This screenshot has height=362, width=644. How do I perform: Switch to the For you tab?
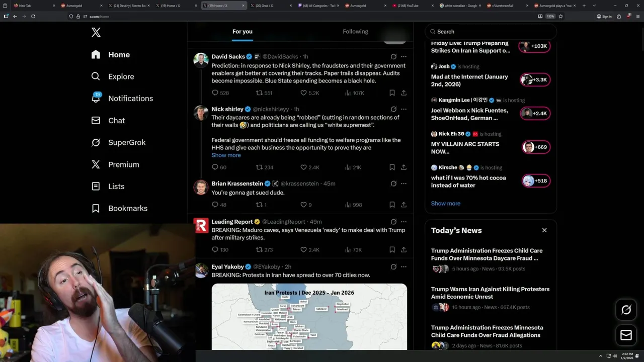coord(243,32)
